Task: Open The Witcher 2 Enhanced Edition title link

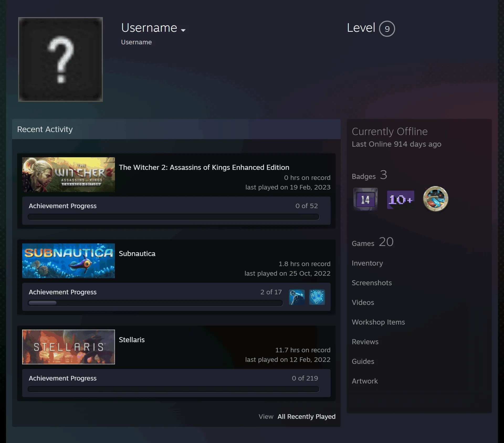Action: [204, 167]
